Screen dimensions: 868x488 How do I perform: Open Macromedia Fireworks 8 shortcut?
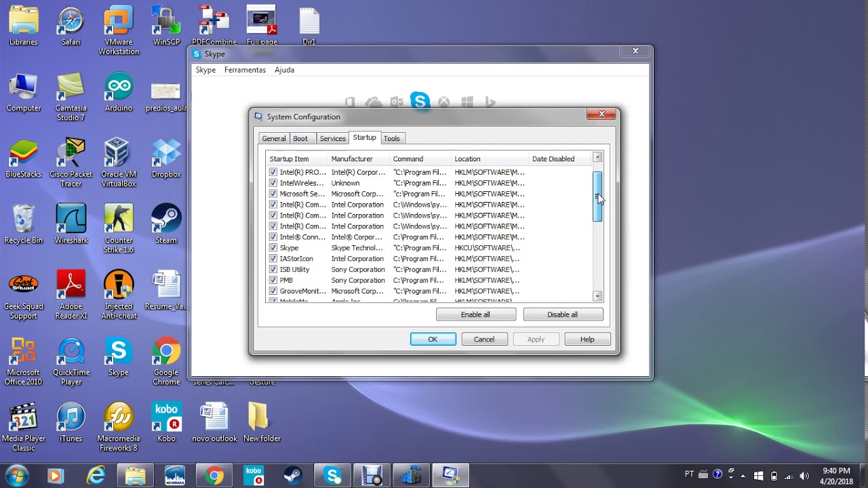[119, 428]
